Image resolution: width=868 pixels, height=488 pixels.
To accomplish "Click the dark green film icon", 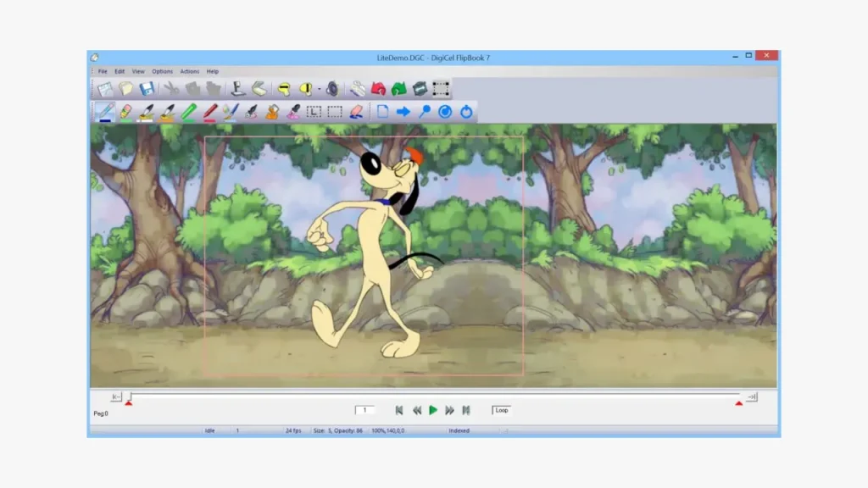I will [x=420, y=88].
